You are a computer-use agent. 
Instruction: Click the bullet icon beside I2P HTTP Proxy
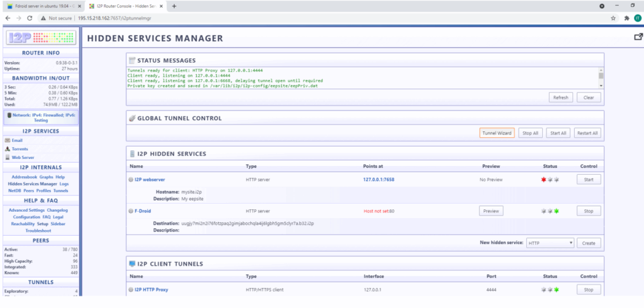[131, 290]
